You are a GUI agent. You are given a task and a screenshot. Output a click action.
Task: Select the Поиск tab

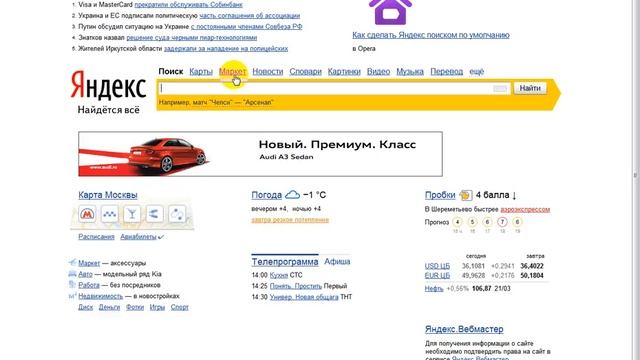point(171,71)
